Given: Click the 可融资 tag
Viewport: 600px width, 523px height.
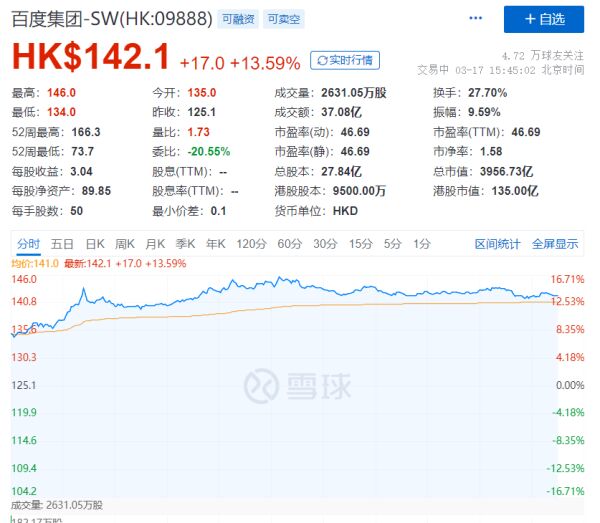Looking at the screenshot, I should tap(237, 19).
